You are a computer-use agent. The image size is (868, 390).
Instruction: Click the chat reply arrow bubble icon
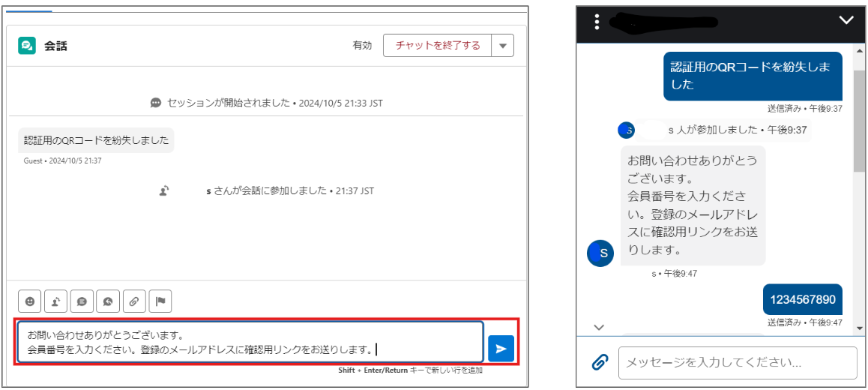tap(108, 301)
